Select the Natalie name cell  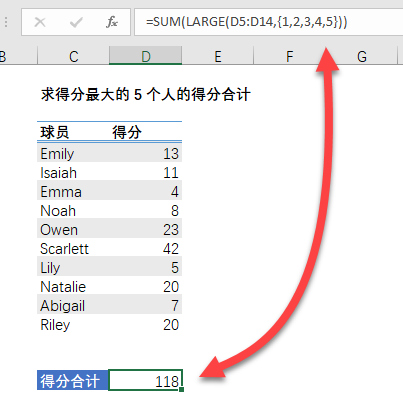pos(73,287)
